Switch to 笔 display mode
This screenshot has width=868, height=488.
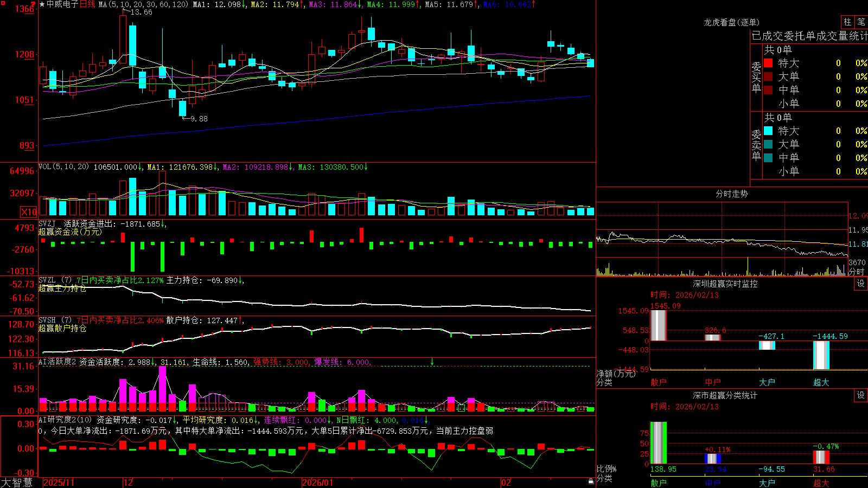click(x=861, y=22)
